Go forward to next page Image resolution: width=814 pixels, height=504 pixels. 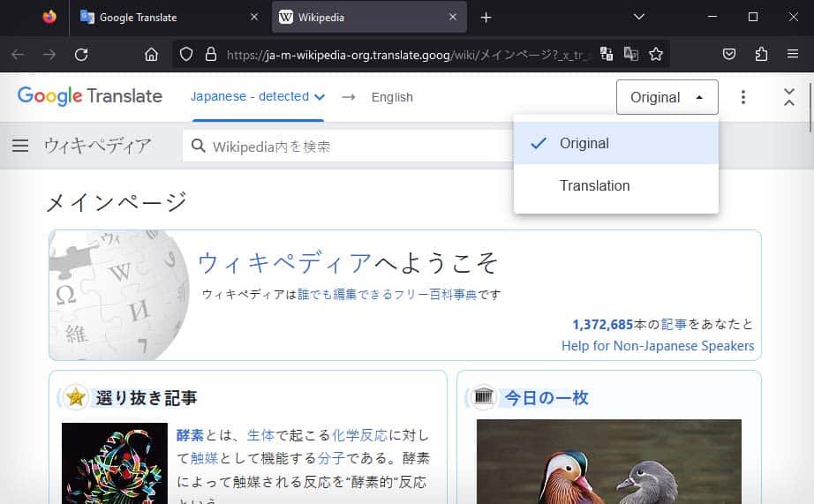point(49,55)
